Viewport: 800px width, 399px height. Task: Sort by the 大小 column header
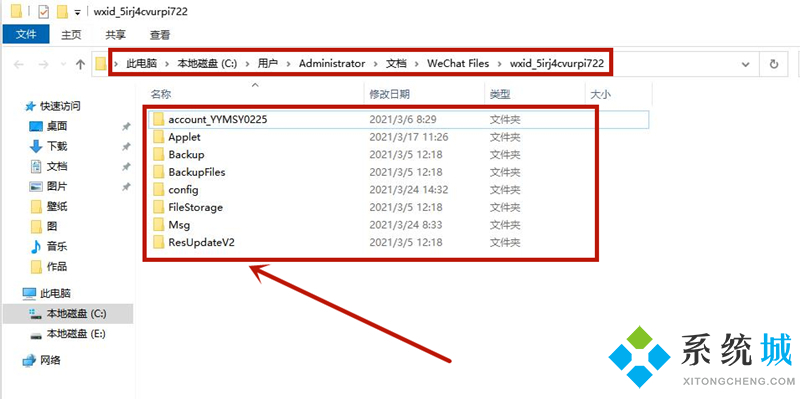600,94
